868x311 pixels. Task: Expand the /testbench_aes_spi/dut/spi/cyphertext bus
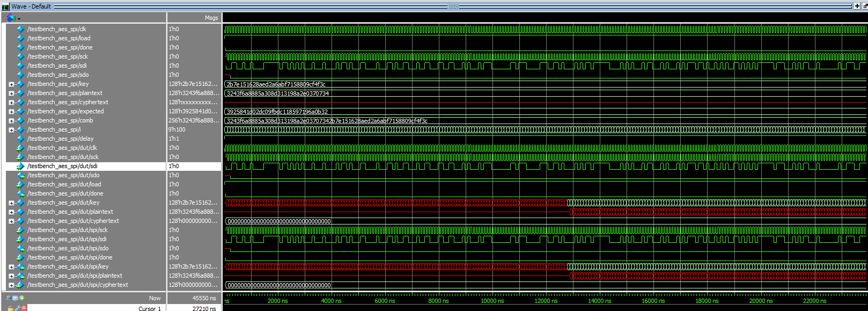11,285
